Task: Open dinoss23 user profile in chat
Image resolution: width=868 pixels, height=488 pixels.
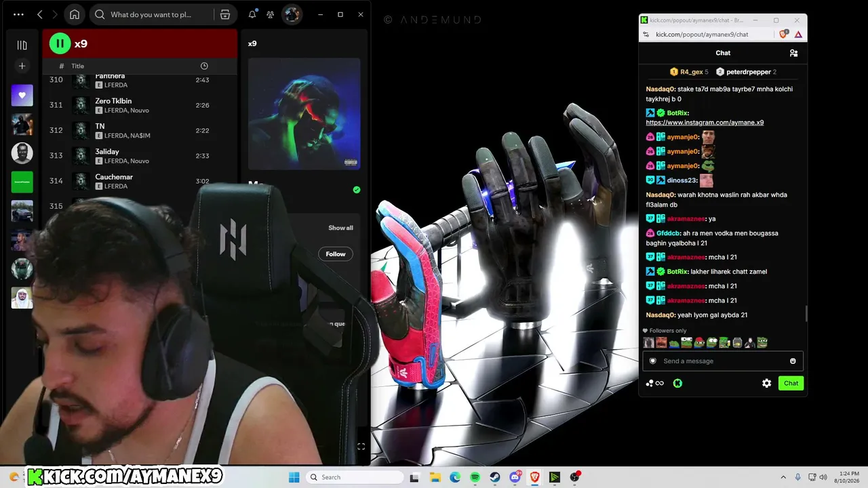Action: click(682, 180)
